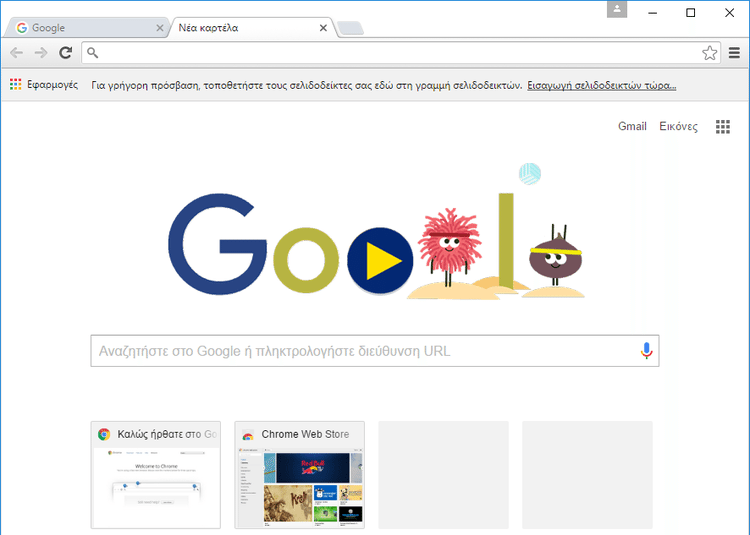The height and width of the screenshot is (535, 750).
Task: Click the forward navigation arrow
Action: pos(41,53)
